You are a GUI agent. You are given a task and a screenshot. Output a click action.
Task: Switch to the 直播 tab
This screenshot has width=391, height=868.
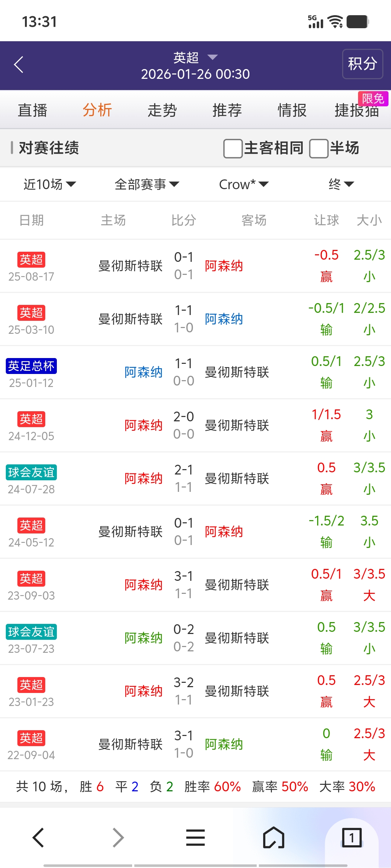(33, 110)
